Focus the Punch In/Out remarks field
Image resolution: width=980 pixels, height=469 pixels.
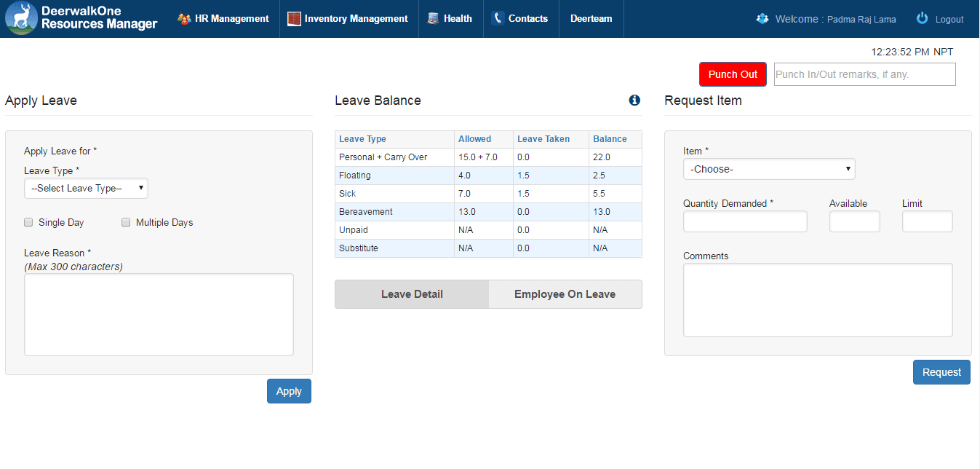click(865, 74)
